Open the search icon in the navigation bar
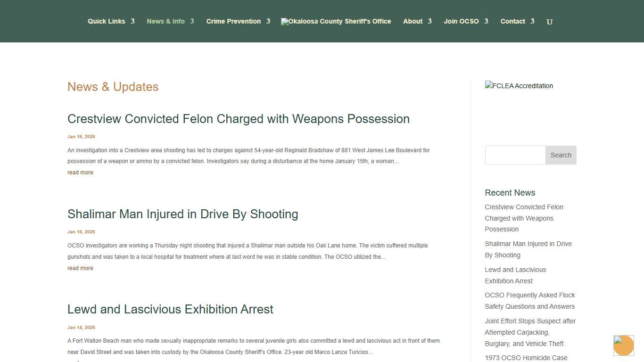This screenshot has height=362, width=644. (549, 21)
